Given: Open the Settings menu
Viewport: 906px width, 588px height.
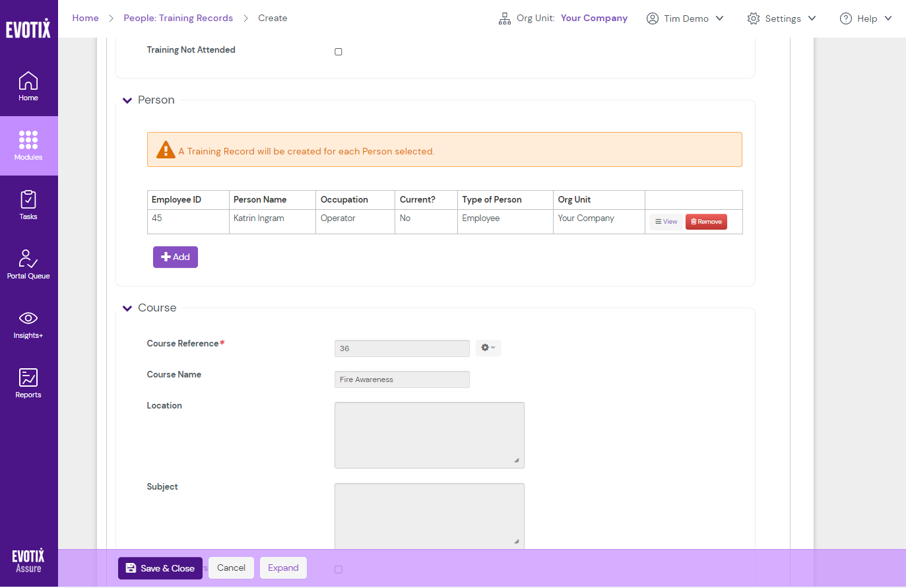Looking at the screenshot, I should [782, 18].
